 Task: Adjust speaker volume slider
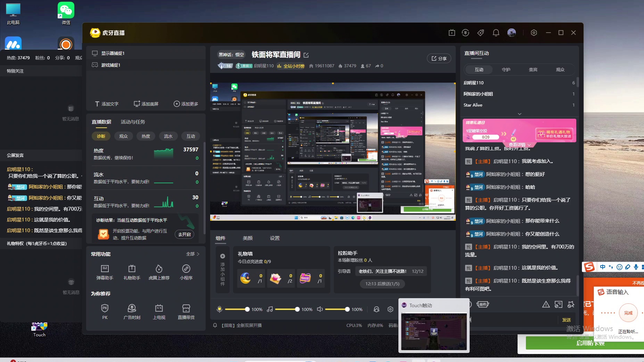tap(337, 309)
